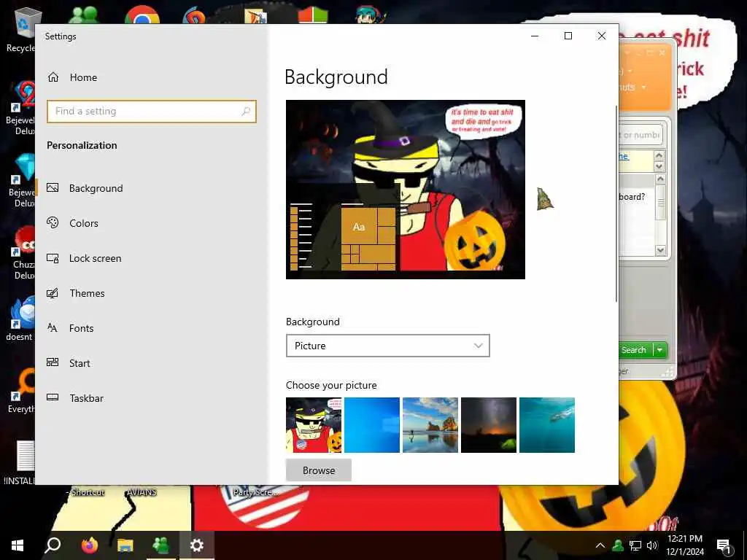Expand the Background type Picture dropdown
The height and width of the screenshot is (560, 747).
(x=388, y=346)
